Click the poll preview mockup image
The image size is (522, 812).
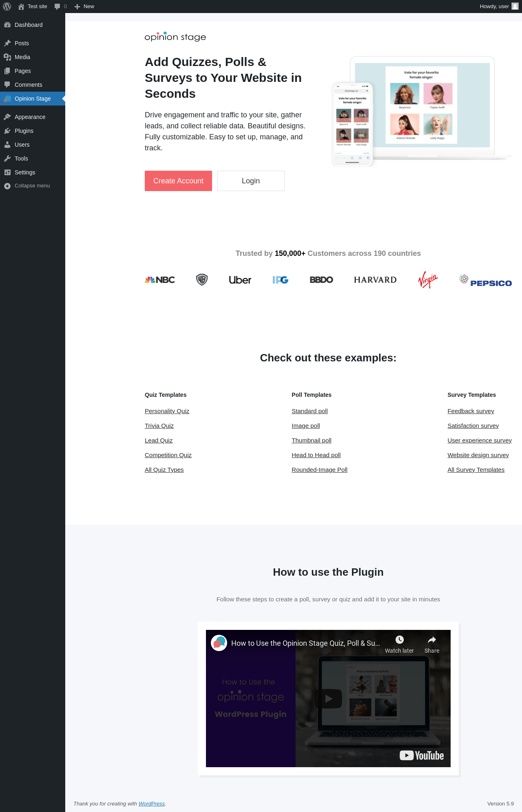pyautogui.click(x=421, y=111)
